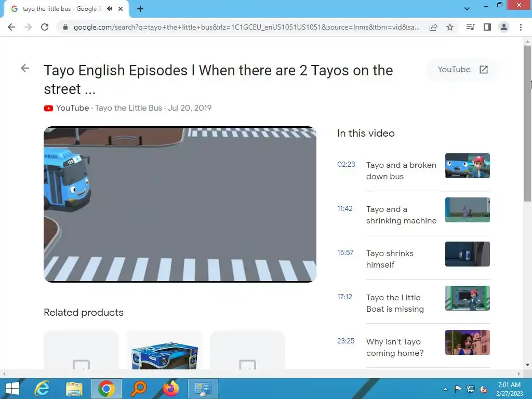Click the horizontal scrollbar right arrow

click(519, 374)
